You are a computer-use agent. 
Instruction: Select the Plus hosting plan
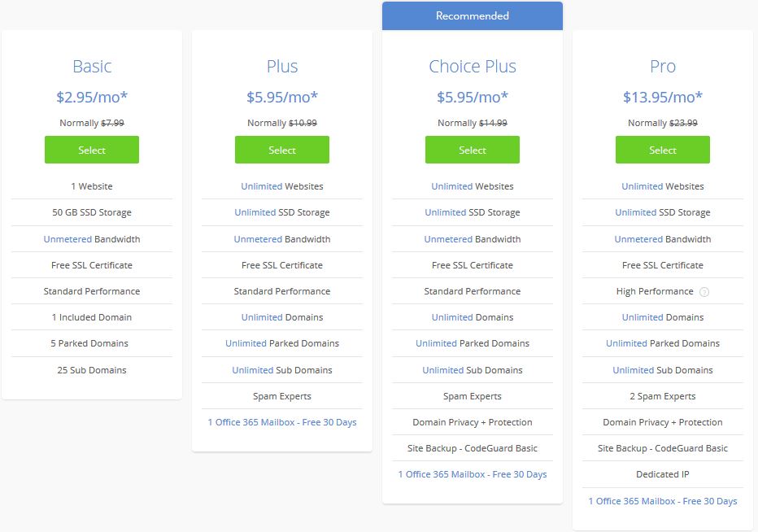(x=282, y=150)
